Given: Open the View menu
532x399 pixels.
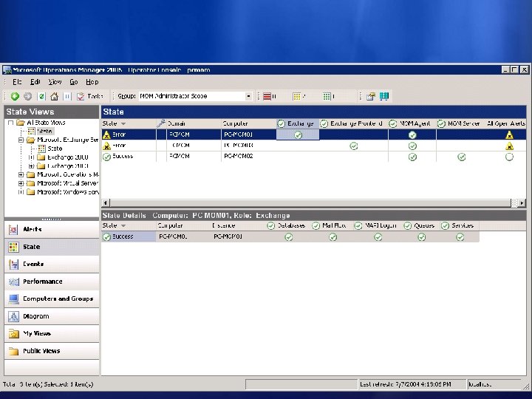Looking at the screenshot, I should tap(55, 82).
